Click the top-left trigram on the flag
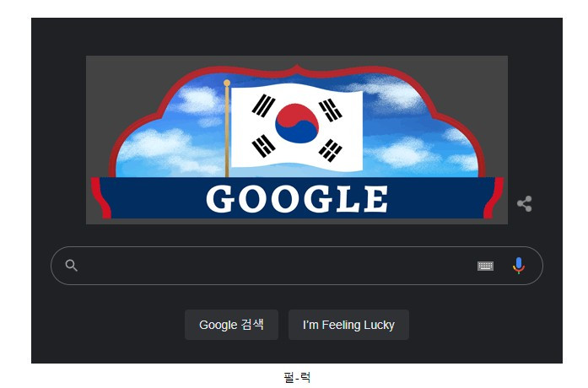Image resolution: width=588 pixels, height=388 pixels. (263, 105)
